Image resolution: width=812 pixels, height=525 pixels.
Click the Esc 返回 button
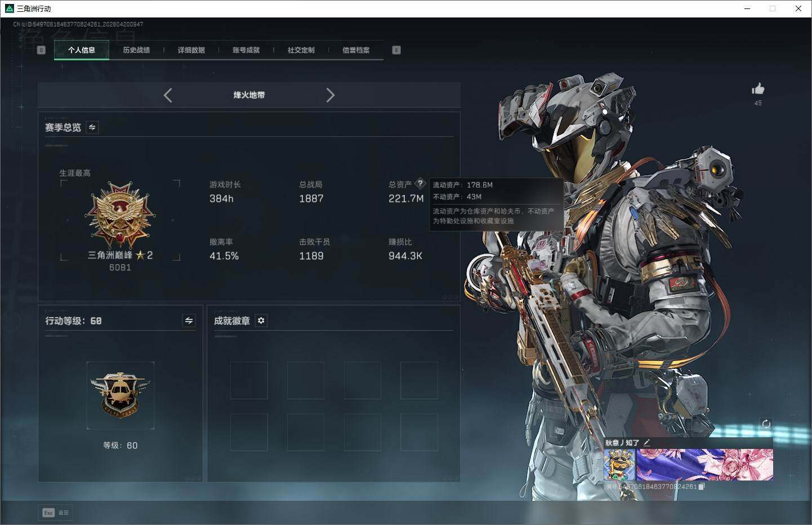(55, 513)
